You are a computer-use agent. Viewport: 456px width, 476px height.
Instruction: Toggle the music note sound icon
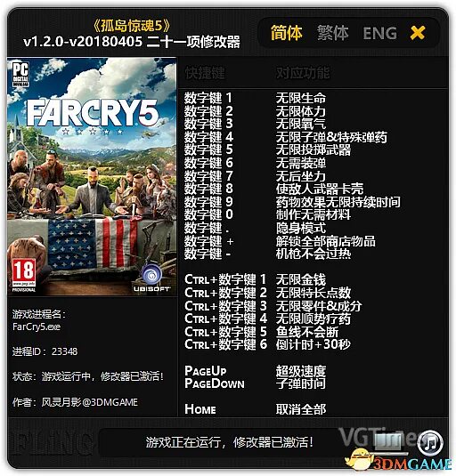pos(430,442)
